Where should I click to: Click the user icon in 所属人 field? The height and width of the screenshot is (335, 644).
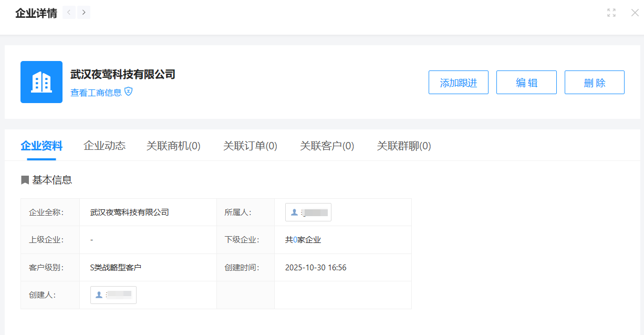[294, 212]
